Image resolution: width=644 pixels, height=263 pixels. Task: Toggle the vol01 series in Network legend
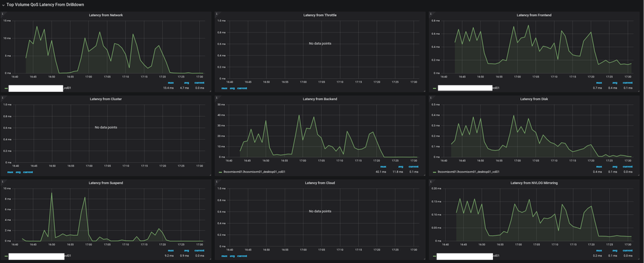tap(66, 87)
